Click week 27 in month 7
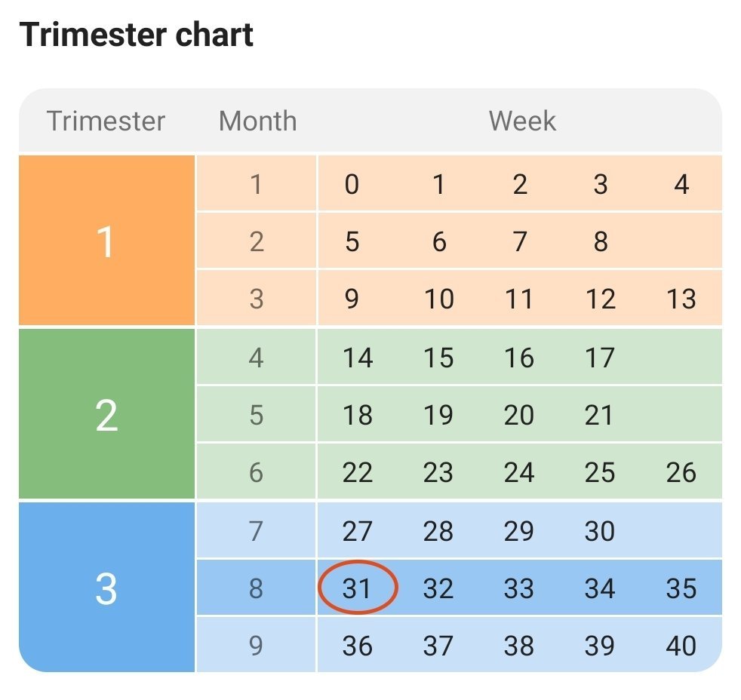 tap(357, 531)
